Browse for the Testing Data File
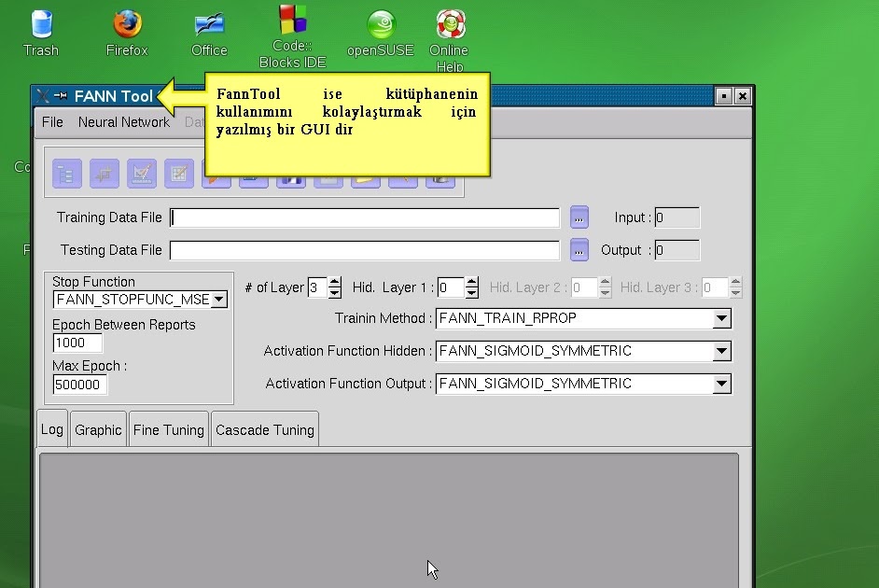Screen dimensions: 879x588 (579, 249)
